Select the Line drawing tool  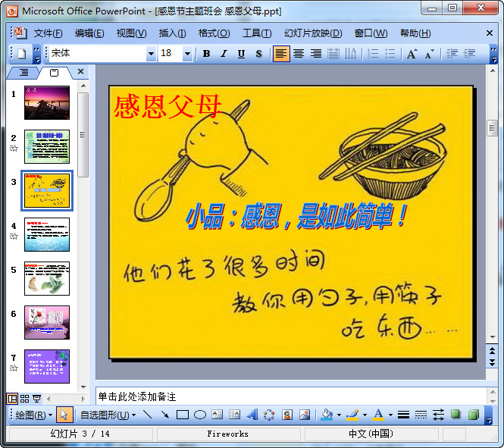pyautogui.click(x=148, y=415)
